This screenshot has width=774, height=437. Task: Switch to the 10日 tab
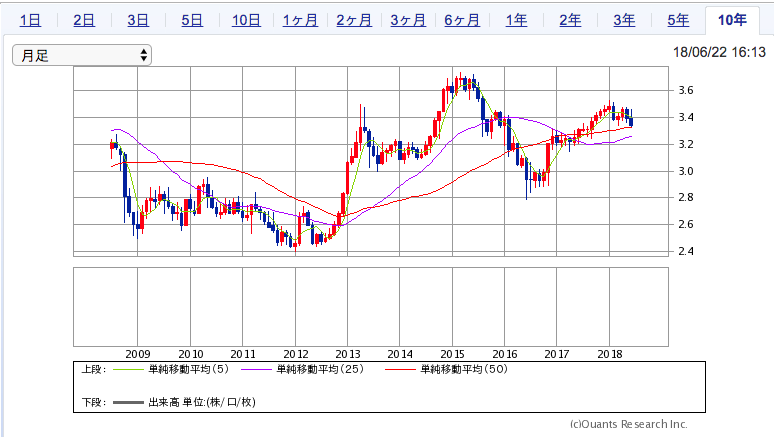pyautogui.click(x=246, y=20)
